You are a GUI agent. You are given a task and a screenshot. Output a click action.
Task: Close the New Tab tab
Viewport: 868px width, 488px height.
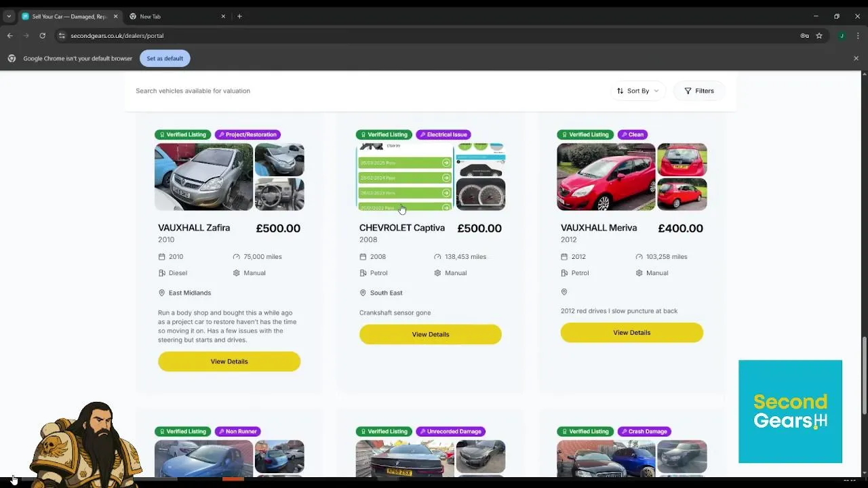(223, 16)
